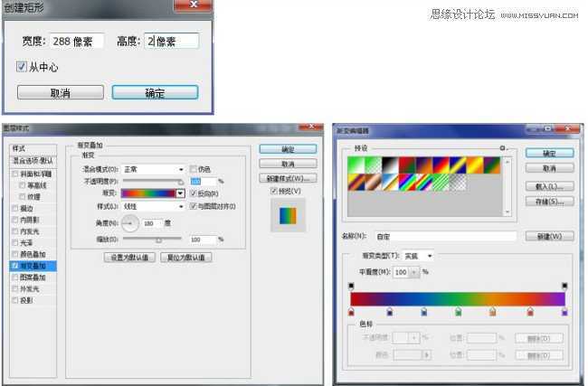Toggle the 与图层对齐 checkbox
This screenshot has height=386, width=588.
coord(193,206)
